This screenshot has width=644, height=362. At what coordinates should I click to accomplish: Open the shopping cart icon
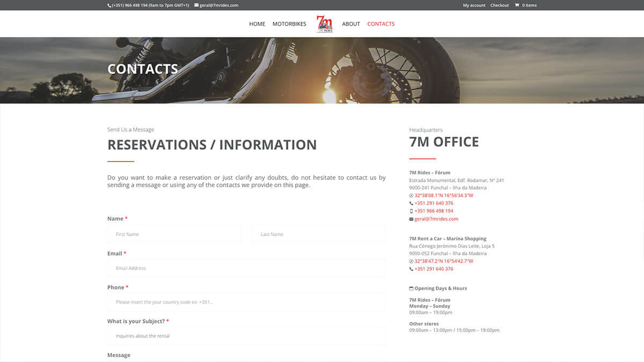pyautogui.click(x=517, y=5)
